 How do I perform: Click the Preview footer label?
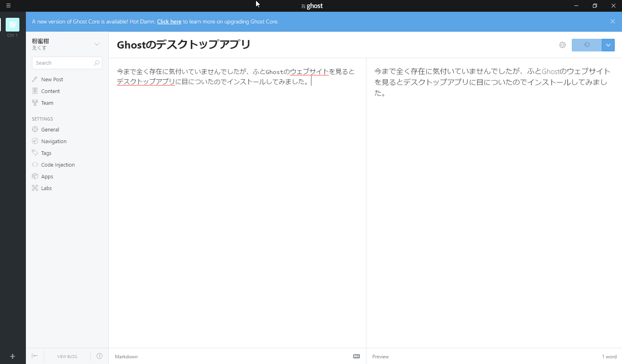tap(381, 357)
